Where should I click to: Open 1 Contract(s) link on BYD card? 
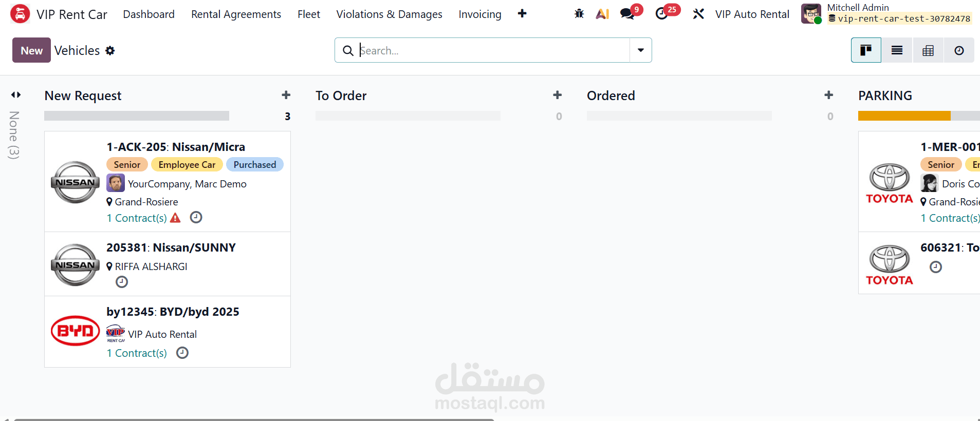137,353
